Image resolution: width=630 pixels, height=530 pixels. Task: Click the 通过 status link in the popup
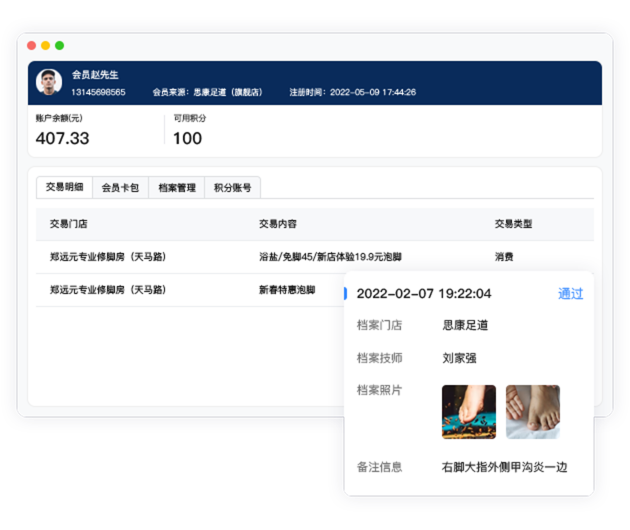click(x=571, y=294)
